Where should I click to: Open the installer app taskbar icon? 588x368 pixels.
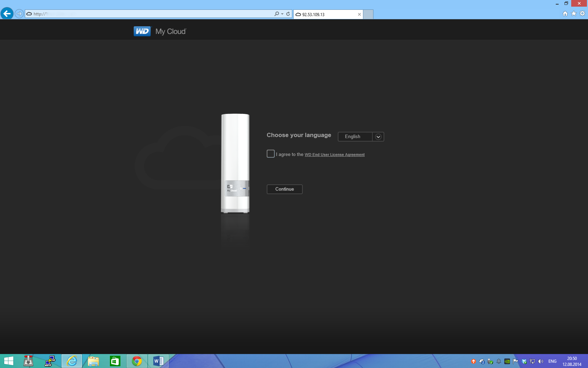pos(28,361)
